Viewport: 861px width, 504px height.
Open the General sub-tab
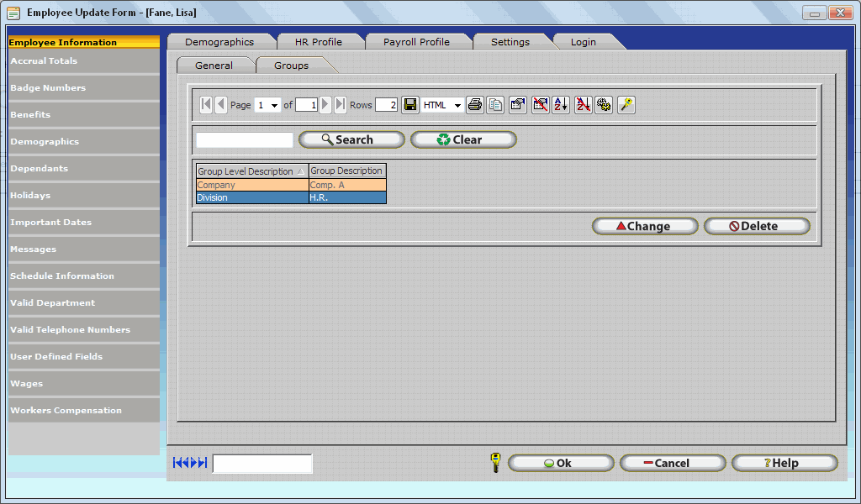click(x=214, y=66)
